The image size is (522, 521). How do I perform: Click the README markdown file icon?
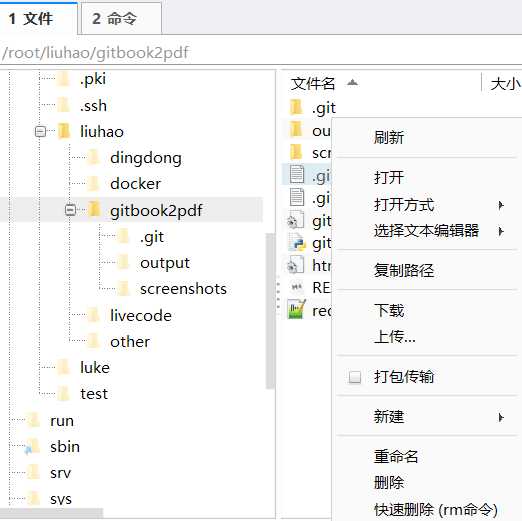pos(296,287)
